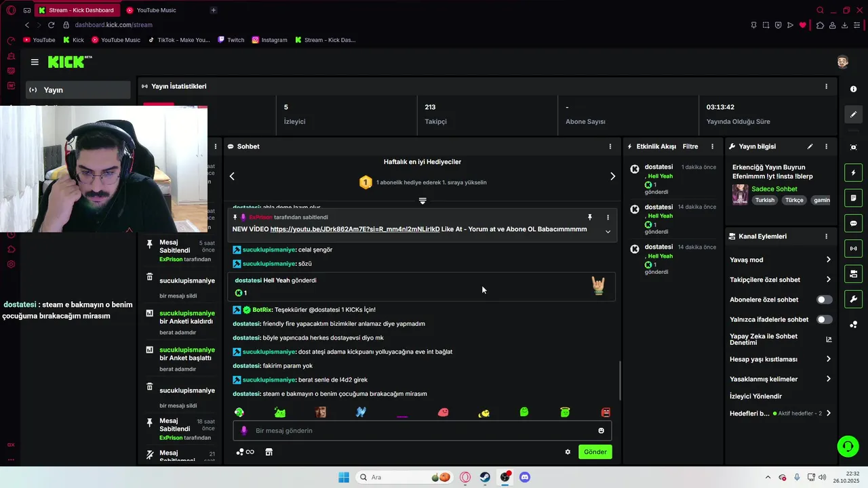Expand Yasaklanmış kelimeler
This screenshot has width=868, height=488.
click(x=829, y=379)
